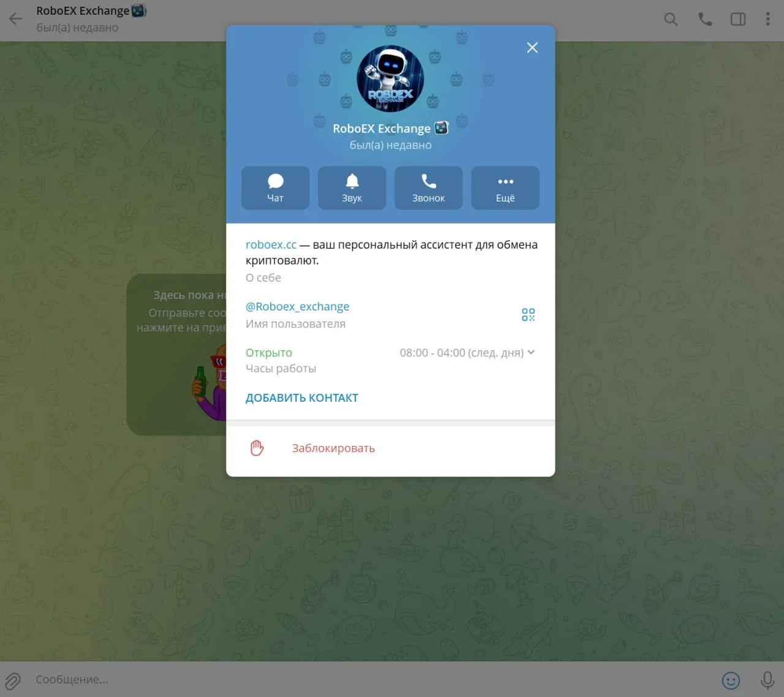Open the three-dot menu in chat header
Screen dimensions: 784x697
767,19
